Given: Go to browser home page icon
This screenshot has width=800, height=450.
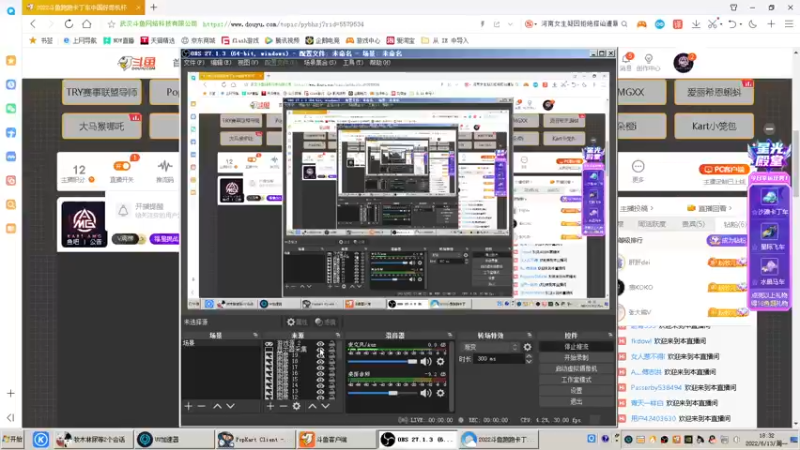Looking at the screenshot, I should (x=87, y=24).
